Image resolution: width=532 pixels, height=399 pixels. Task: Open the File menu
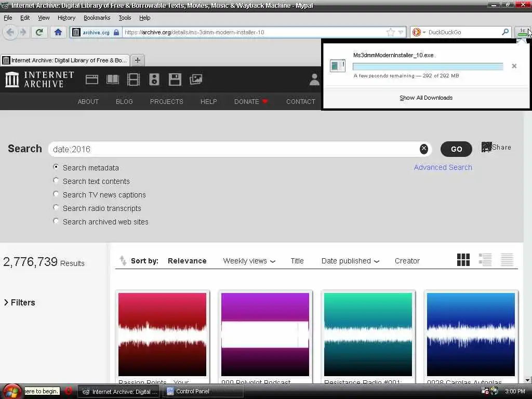[8, 18]
